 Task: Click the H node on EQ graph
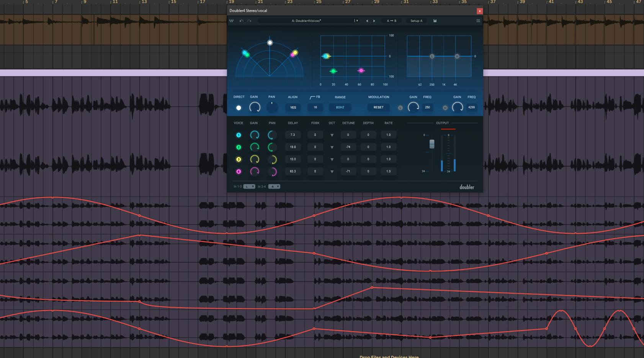457,56
